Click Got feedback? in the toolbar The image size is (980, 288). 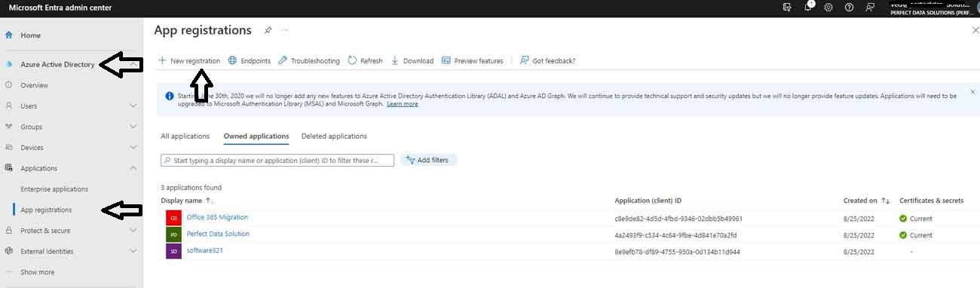(x=548, y=61)
